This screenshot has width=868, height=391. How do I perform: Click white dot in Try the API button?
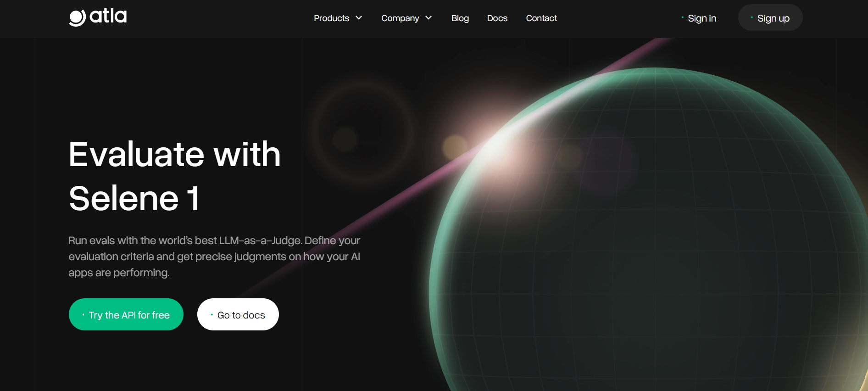[x=83, y=315]
